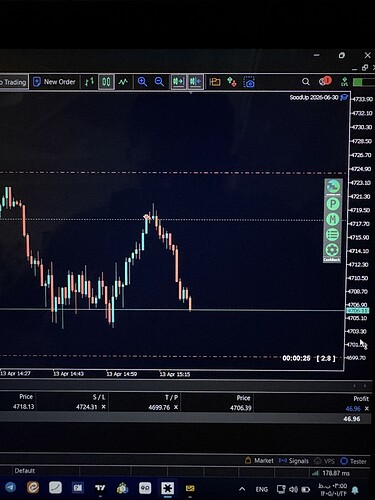Click the green P button on chart panel
Image resolution: width=375 pixels, height=500 pixels.
pyautogui.click(x=333, y=204)
